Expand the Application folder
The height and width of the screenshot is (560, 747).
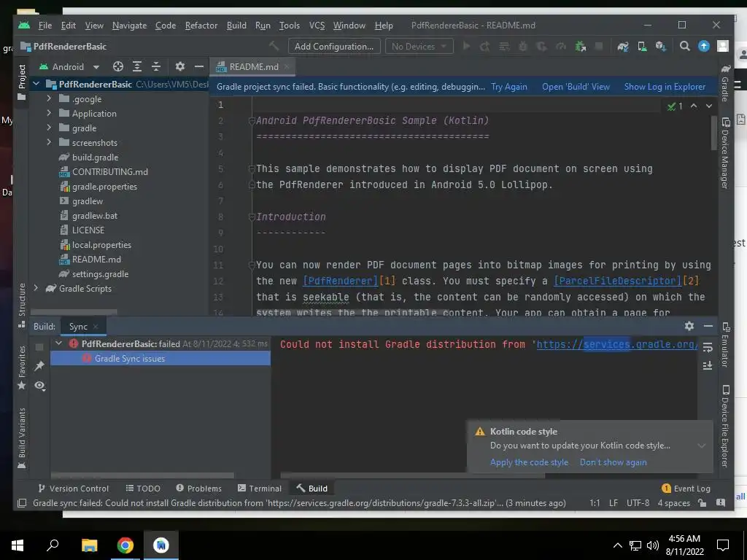click(49, 113)
